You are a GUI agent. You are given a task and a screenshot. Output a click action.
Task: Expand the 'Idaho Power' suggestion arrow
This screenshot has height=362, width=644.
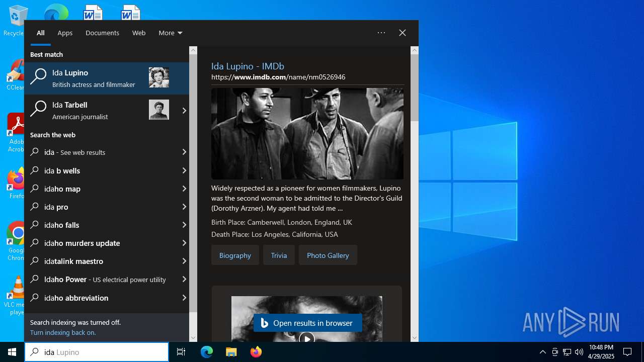tap(184, 279)
